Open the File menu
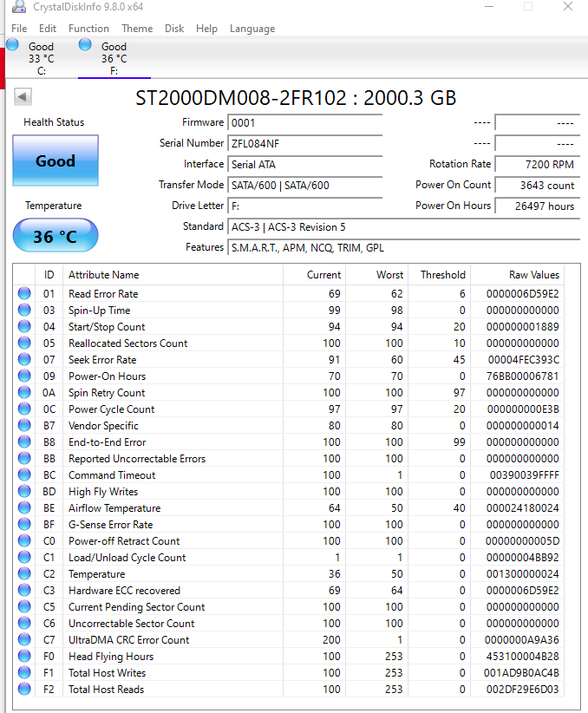 19,29
